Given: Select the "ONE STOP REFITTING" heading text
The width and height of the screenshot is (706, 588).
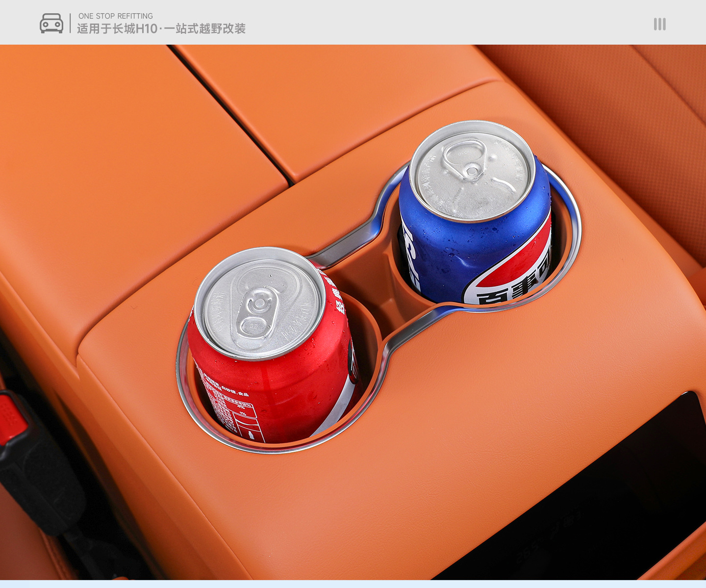Looking at the screenshot, I should pos(116,16).
